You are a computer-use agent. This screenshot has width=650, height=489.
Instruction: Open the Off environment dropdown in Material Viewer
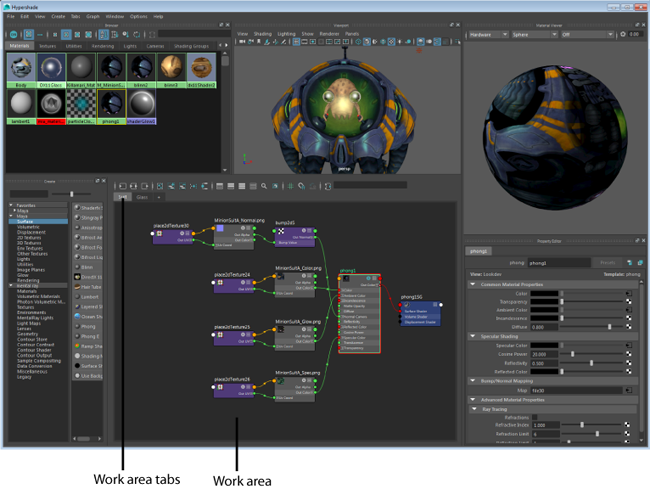point(587,34)
